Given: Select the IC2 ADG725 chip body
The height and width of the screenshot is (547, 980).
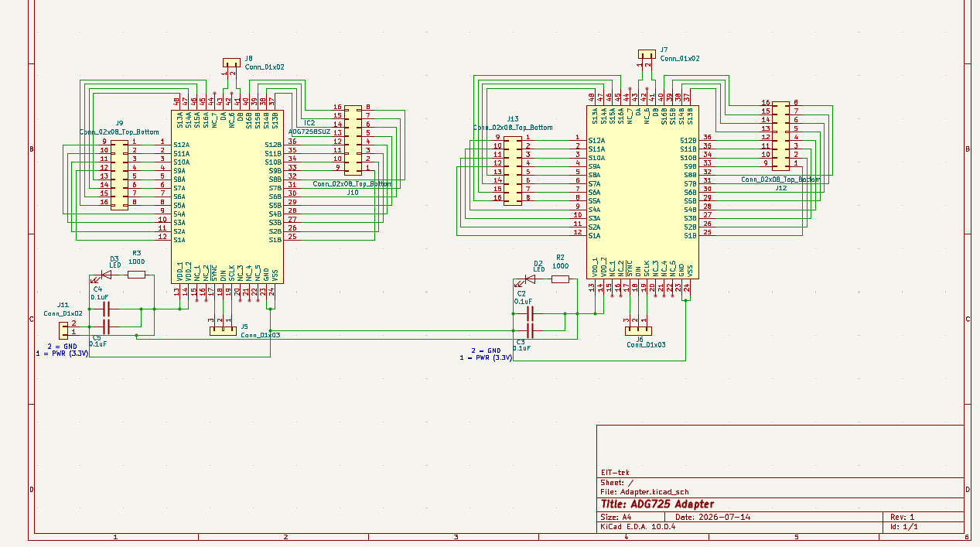Looking at the screenshot, I should [227, 197].
